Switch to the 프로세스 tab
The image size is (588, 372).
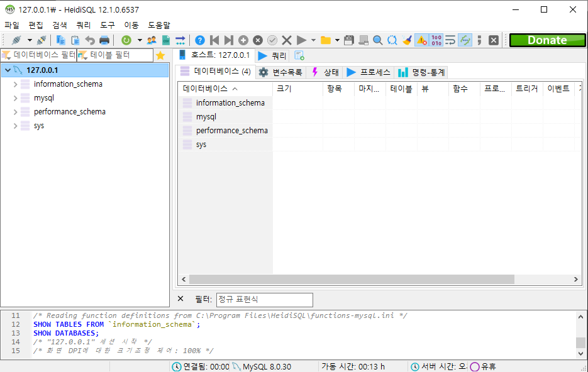pos(369,72)
